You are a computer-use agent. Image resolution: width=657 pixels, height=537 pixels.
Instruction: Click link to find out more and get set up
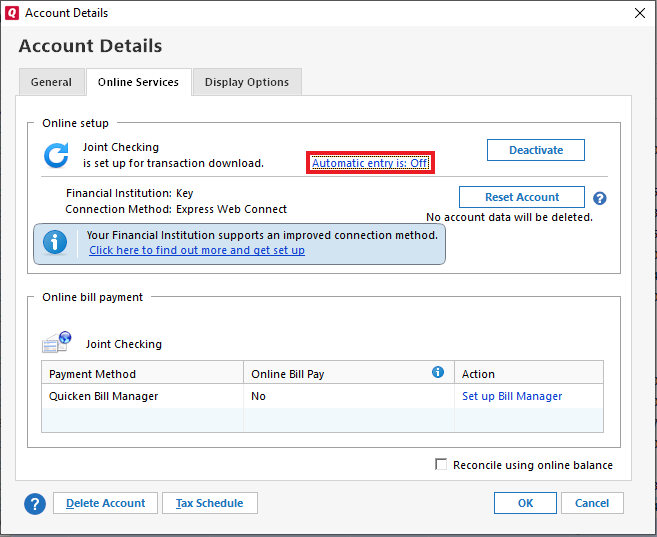point(197,250)
